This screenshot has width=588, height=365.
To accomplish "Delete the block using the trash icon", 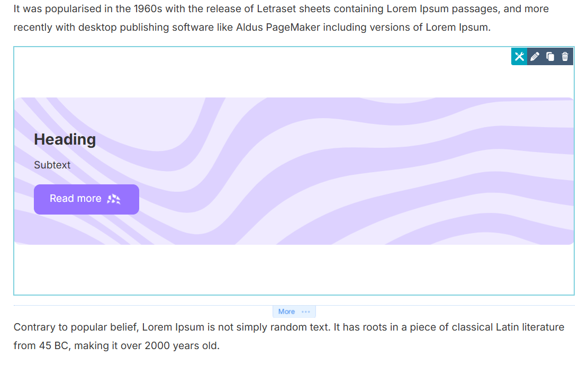I will pos(565,57).
